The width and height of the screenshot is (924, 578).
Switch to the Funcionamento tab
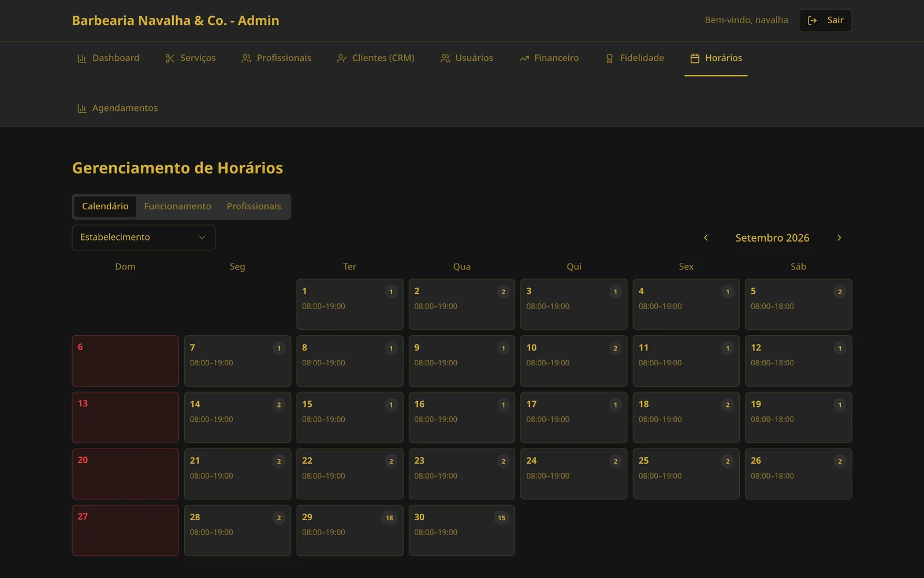[178, 206]
